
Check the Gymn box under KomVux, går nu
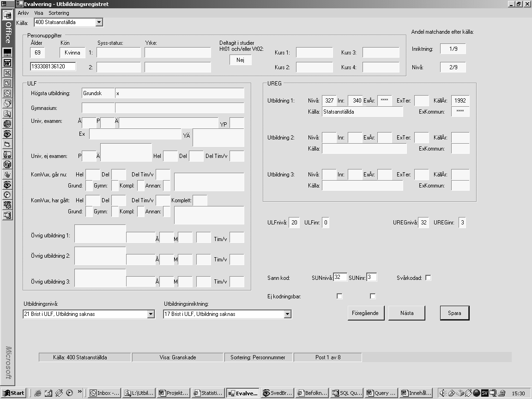click(x=115, y=186)
